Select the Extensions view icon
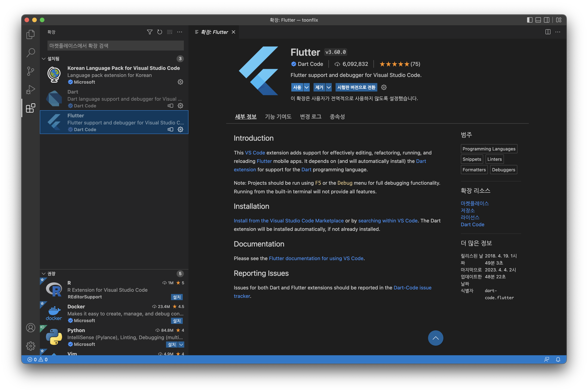The image size is (588, 392). point(30,108)
